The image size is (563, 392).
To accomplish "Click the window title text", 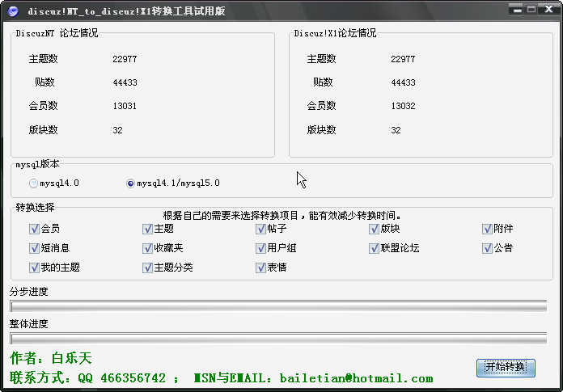I will (x=126, y=11).
